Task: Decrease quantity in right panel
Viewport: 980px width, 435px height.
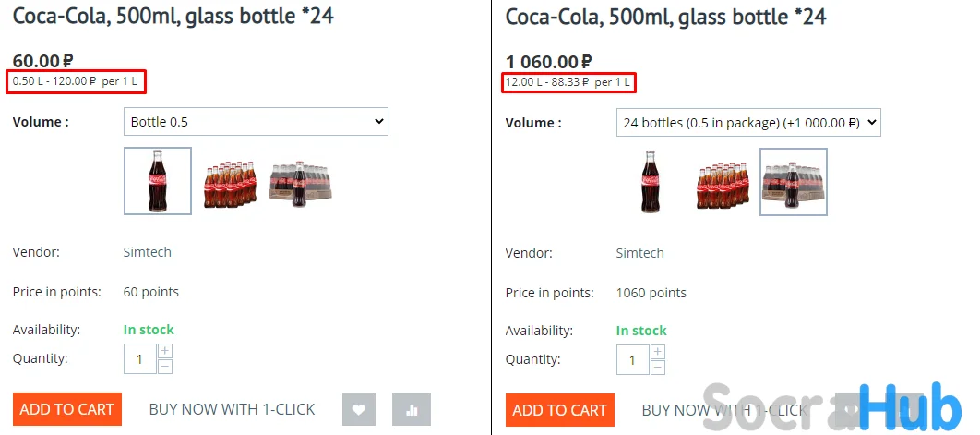Action: tap(657, 368)
